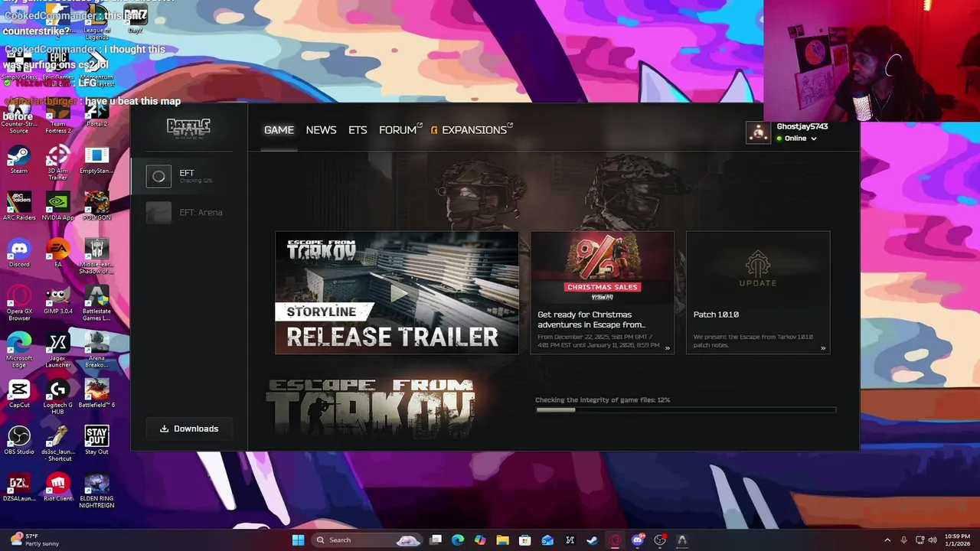Open DZSALauncher desktop shortcut
The height and width of the screenshot is (551, 980).
point(19,487)
